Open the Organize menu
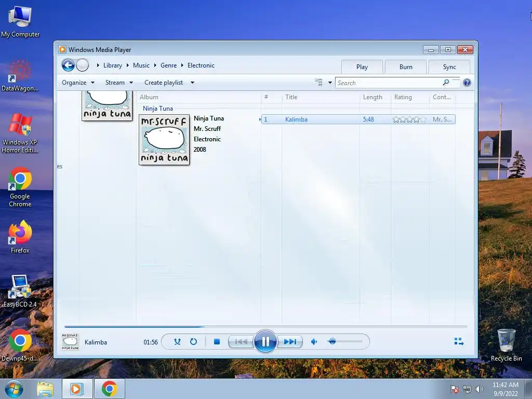The width and height of the screenshot is (532, 399). click(x=78, y=83)
